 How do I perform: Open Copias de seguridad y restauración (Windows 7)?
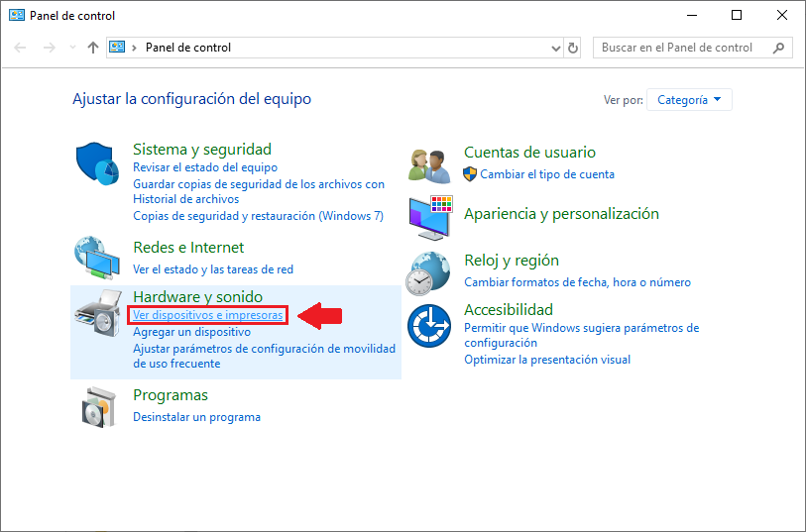pyautogui.click(x=258, y=216)
